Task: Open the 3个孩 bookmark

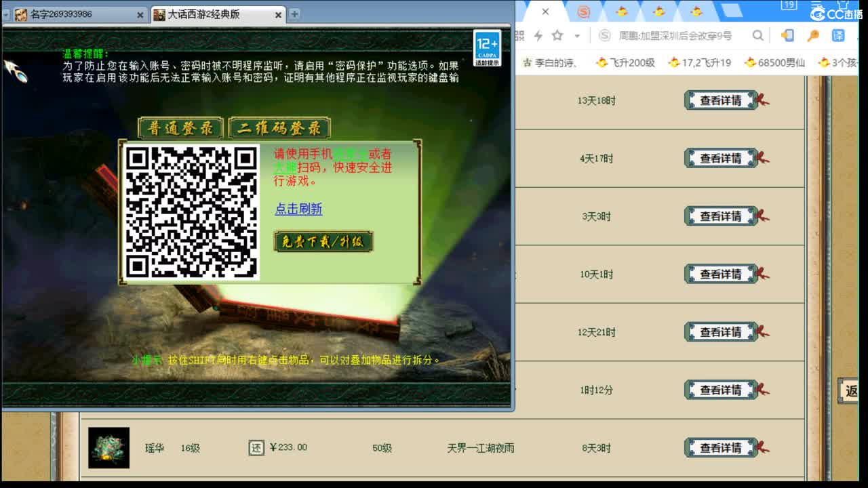Action: tap(837, 62)
